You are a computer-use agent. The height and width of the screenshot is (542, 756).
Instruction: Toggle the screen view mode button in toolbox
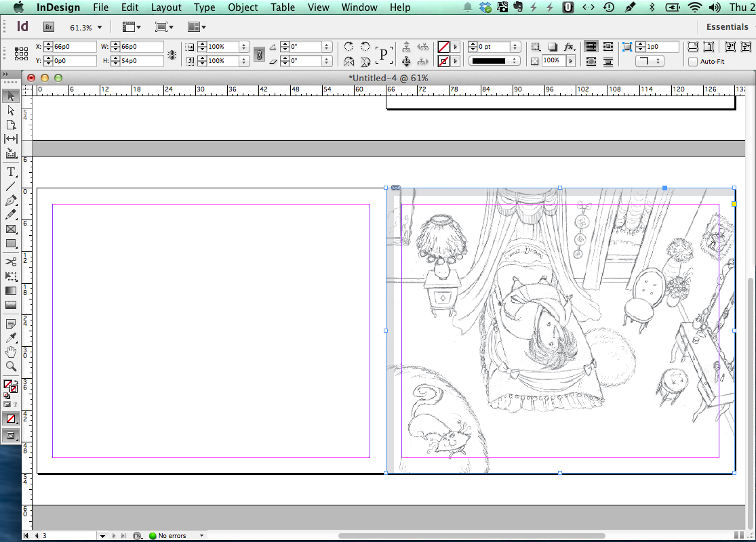coord(11,436)
